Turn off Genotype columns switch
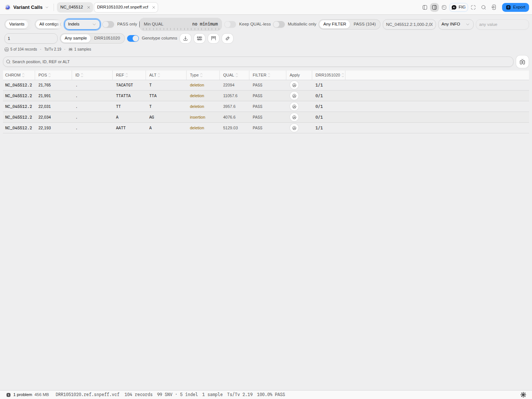The width and height of the screenshot is (532, 399). 133,38
